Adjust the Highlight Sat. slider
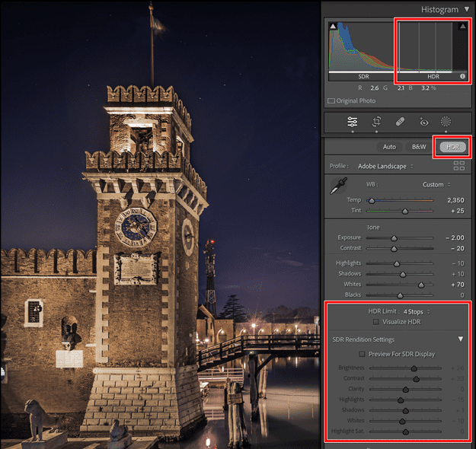Screen dimensions: 476x449 (405, 431)
